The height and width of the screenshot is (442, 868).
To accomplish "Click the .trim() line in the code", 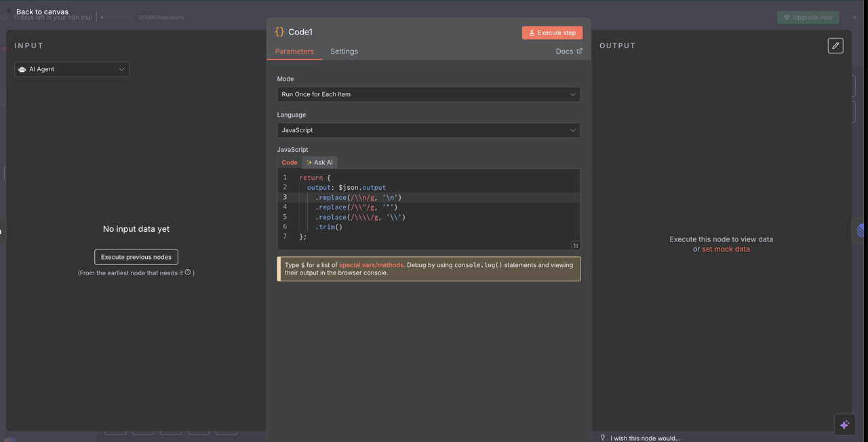I will [x=329, y=227].
